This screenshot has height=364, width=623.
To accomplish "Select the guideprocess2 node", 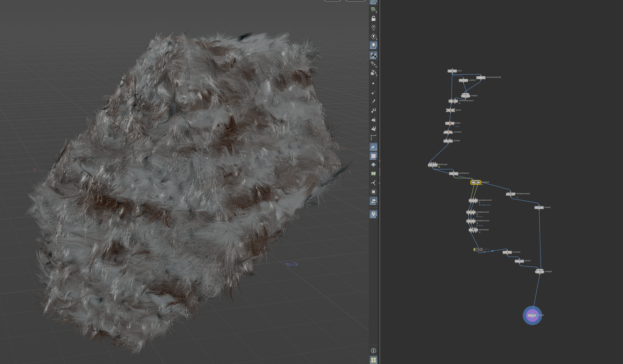I will pyautogui.click(x=471, y=221).
